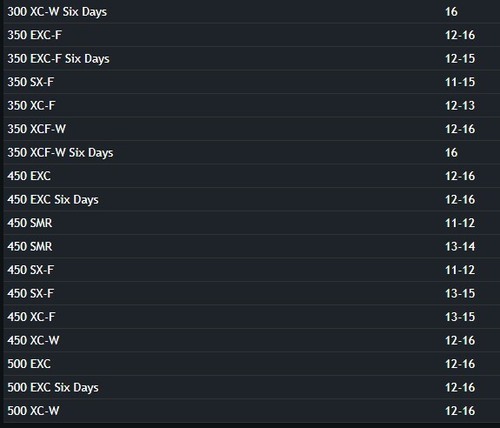Click the 11-15 year range of 350 SX-F
The image size is (500, 428).
(x=460, y=82)
